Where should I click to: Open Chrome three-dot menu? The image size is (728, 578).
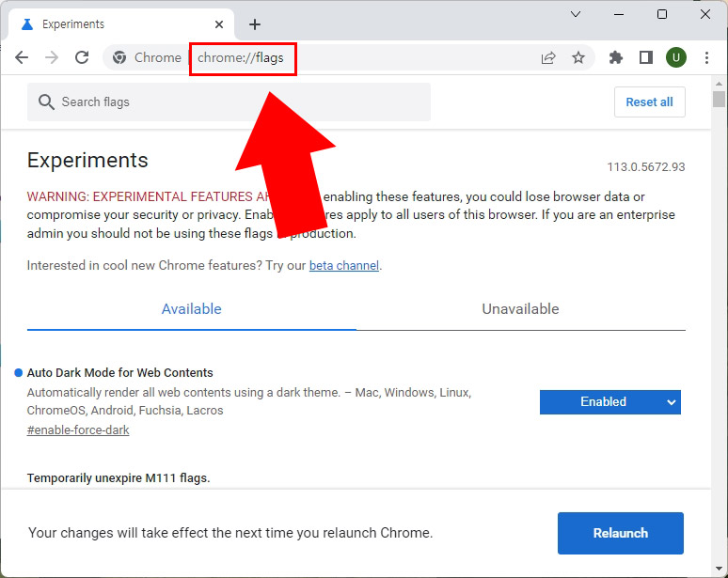[x=706, y=57]
